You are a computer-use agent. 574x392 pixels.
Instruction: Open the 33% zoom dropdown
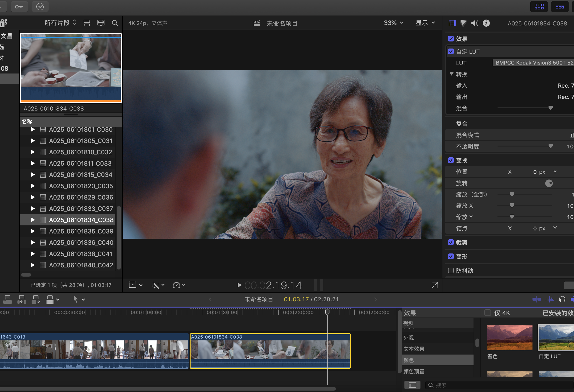tap(393, 23)
